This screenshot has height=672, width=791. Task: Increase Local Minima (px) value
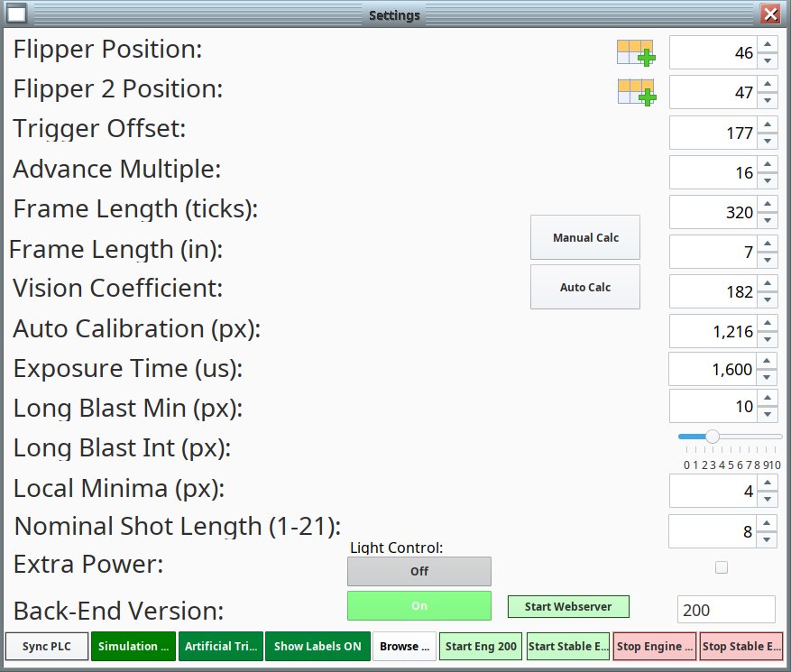click(768, 483)
